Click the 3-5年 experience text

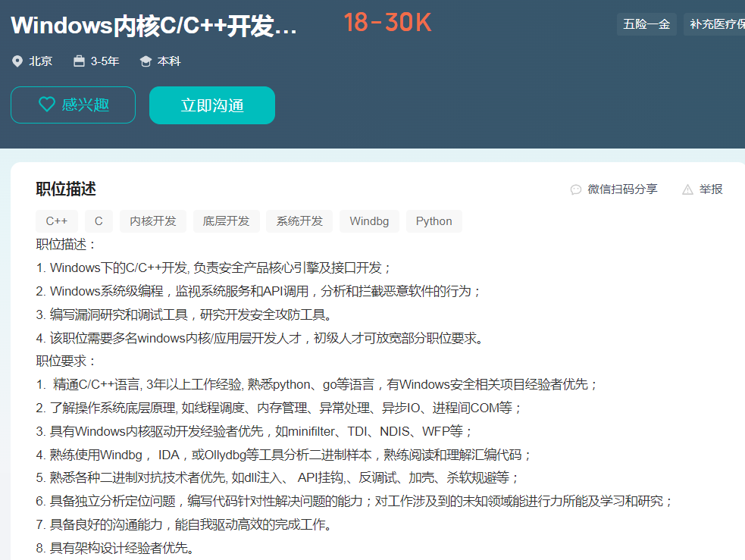tap(105, 61)
